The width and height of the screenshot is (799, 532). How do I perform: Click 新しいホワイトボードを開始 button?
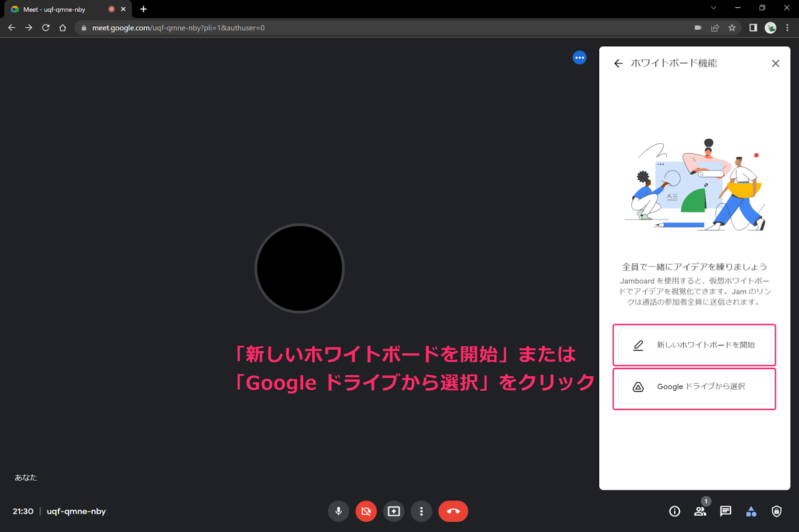(x=695, y=345)
